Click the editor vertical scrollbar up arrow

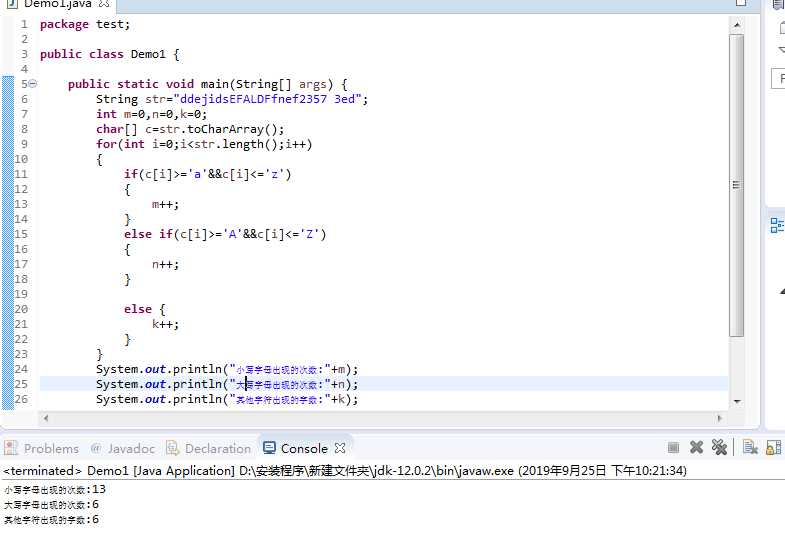point(736,25)
